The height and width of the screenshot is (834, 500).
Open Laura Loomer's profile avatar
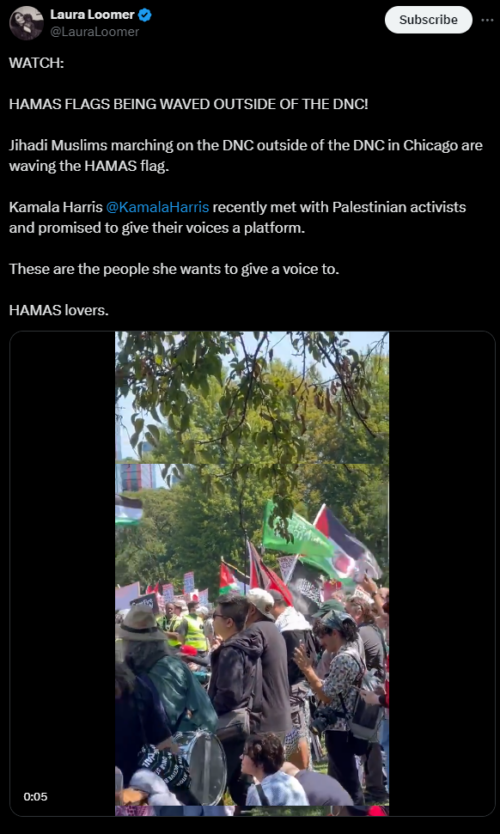26,23
